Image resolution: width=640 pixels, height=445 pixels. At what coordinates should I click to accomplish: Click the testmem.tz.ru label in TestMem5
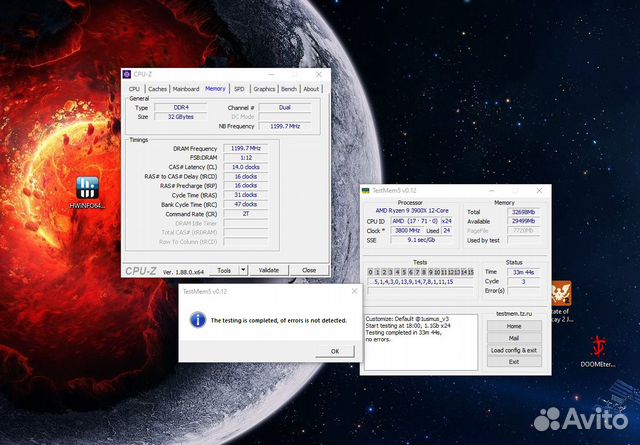tap(514, 314)
